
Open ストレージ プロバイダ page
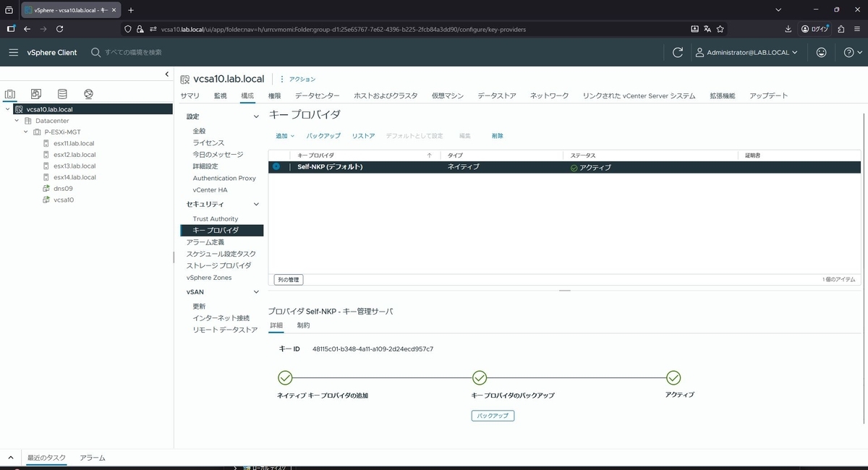[218, 265]
